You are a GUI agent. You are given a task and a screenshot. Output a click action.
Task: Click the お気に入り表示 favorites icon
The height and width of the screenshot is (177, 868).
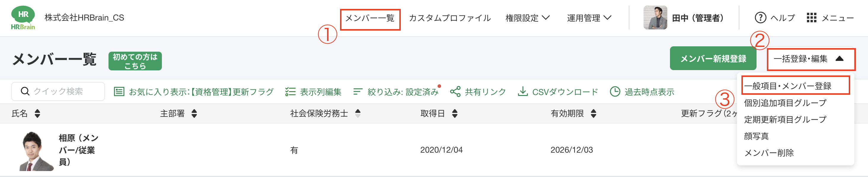(x=119, y=91)
